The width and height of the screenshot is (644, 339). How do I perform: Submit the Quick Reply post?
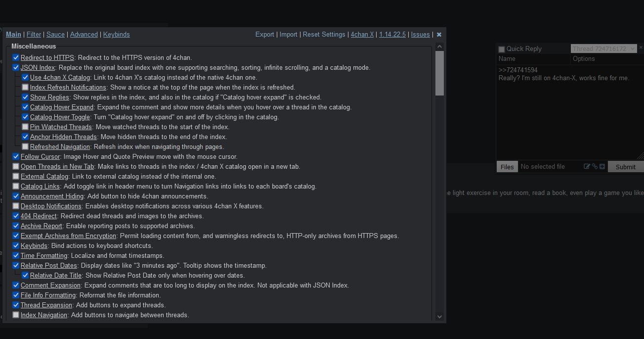625,167
